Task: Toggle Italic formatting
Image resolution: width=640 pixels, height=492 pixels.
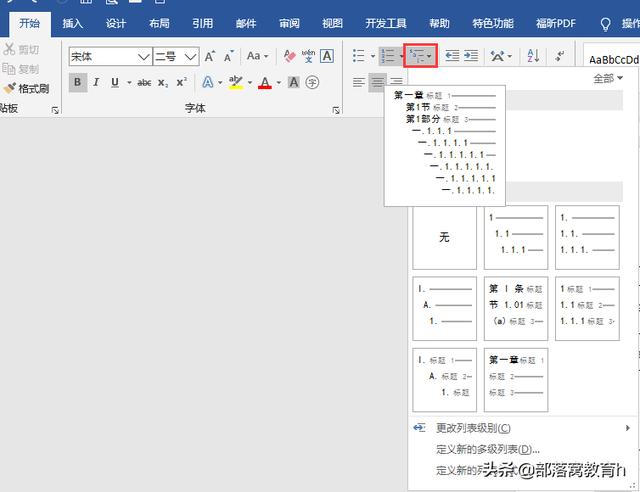Action: pyautogui.click(x=96, y=82)
